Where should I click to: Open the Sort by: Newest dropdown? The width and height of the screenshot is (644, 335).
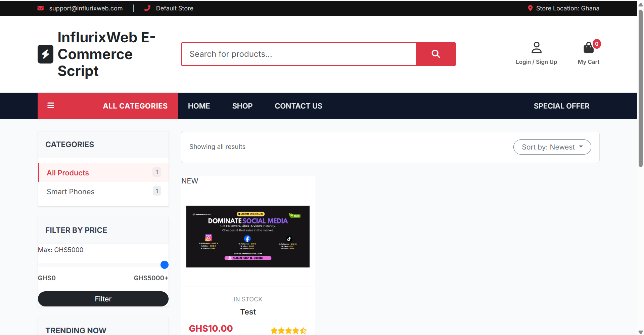(552, 147)
